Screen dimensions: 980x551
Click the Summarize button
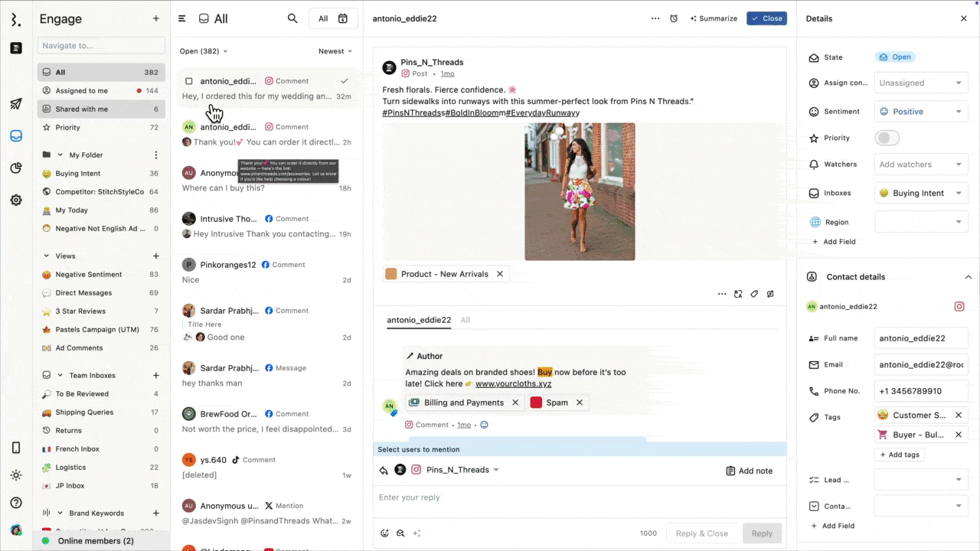(x=714, y=18)
